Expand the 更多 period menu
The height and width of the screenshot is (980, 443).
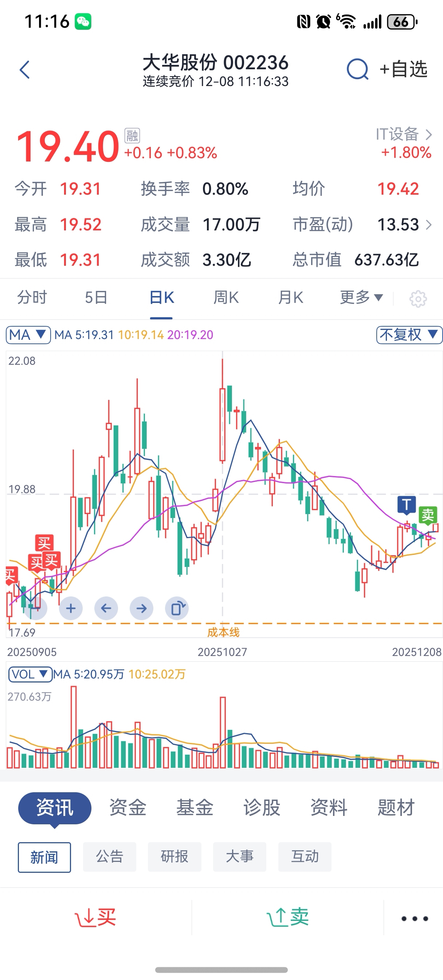[x=361, y=297]
